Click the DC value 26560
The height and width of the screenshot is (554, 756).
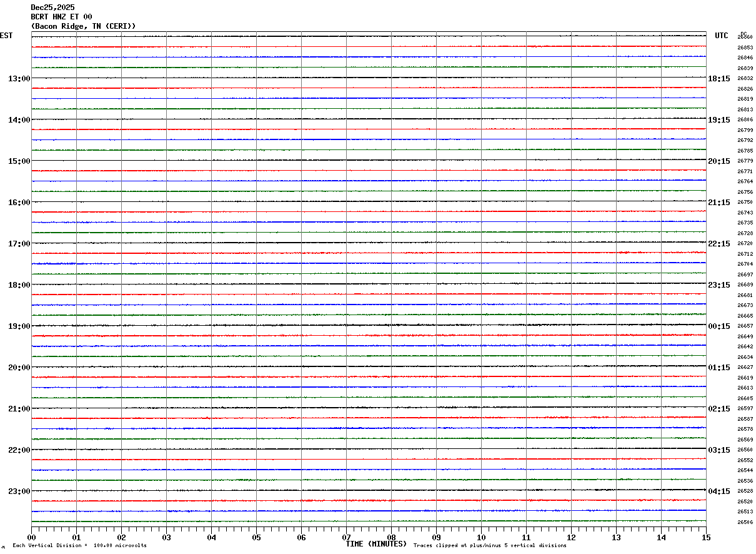pyautogui.click(x=745, y=450)
